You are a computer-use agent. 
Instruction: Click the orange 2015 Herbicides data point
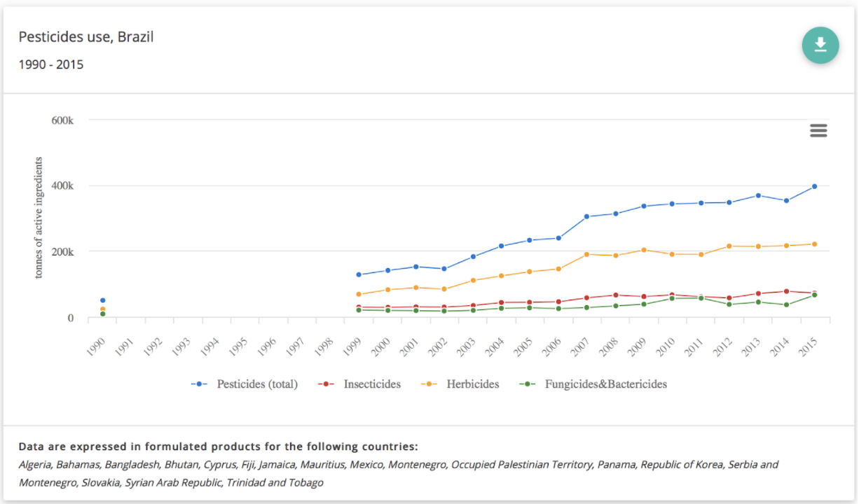click(814, 244)
